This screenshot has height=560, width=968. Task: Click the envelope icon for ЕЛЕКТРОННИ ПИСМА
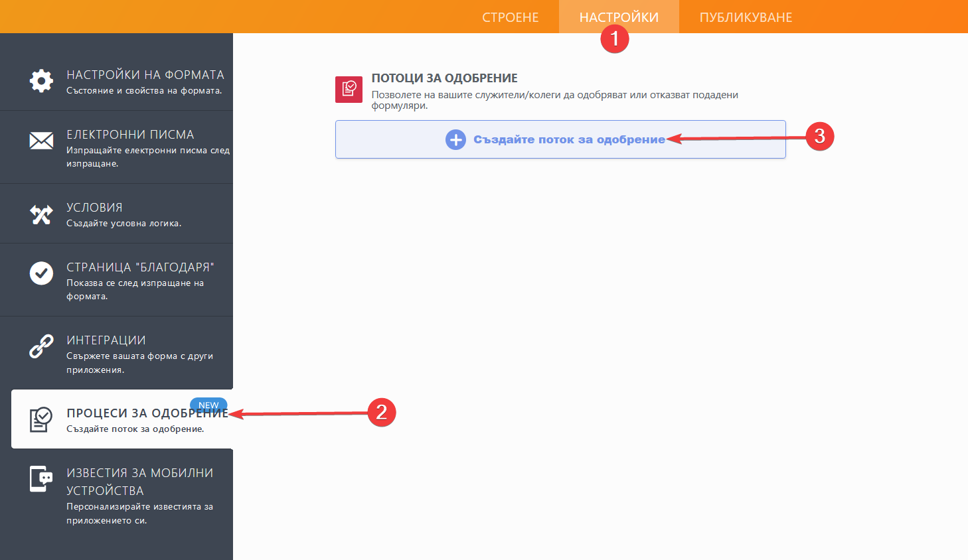pos(41,141)
